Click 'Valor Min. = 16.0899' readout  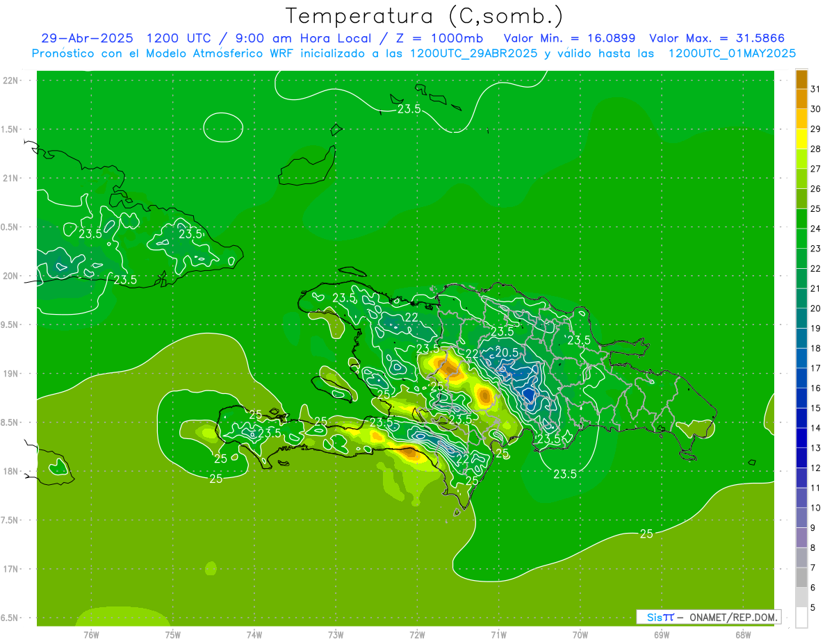[x=570, y=38]
